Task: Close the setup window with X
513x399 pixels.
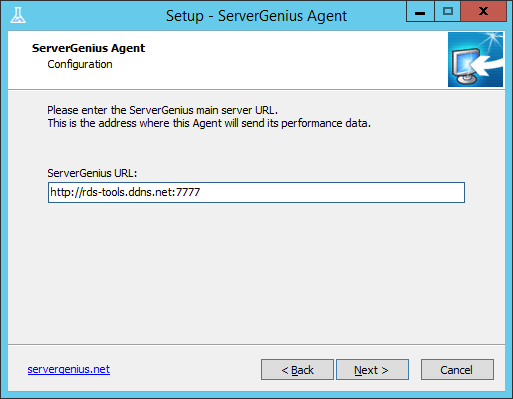Action: point(483,12)
